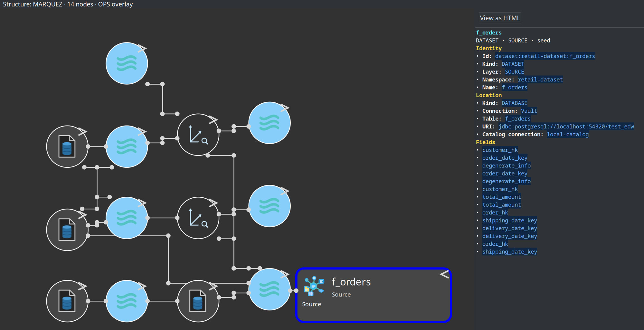
Task: Expand the wave node right of lower chart node via arrow
Action: pyautogui.click(x=285, y=191)
